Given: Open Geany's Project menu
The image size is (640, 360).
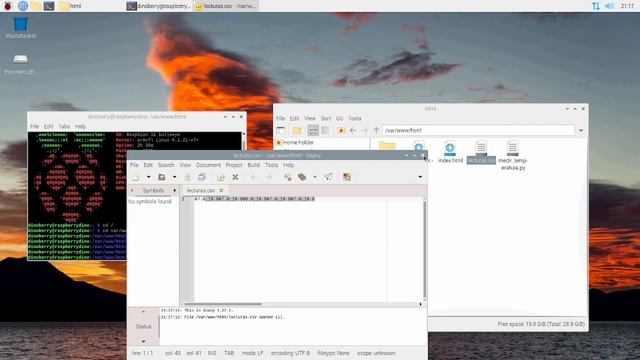Looking at the screenshot, I should 234,165.
